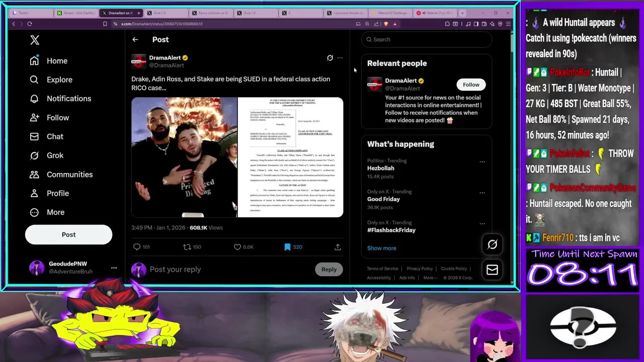Click Show more under What's happening
Screen dimensions: 644x362
(x=382, y=248)
